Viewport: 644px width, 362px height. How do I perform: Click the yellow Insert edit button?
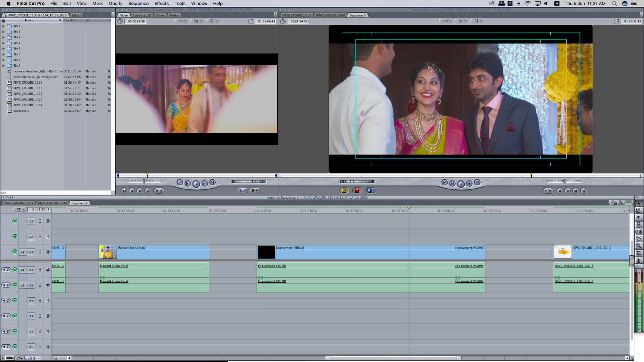pos(343,191)
